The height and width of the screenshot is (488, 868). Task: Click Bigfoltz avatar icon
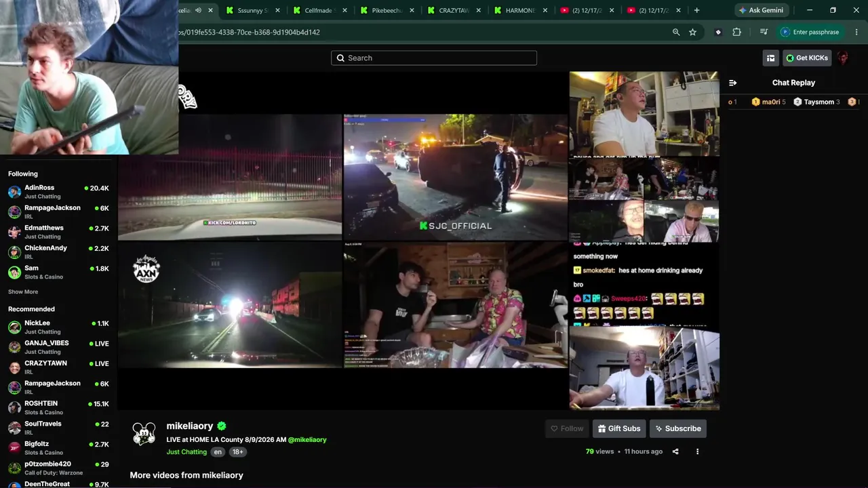pos(14,448)
